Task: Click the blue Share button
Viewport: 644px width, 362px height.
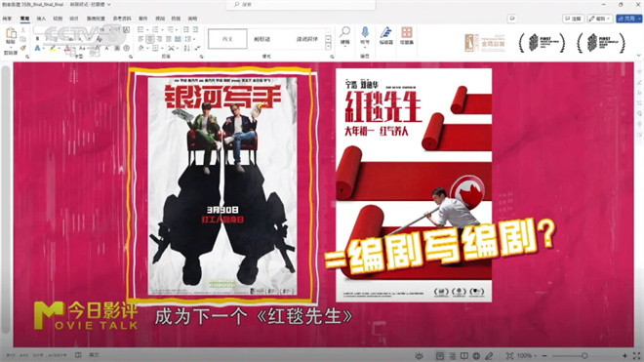Action: tap(628, 19)
